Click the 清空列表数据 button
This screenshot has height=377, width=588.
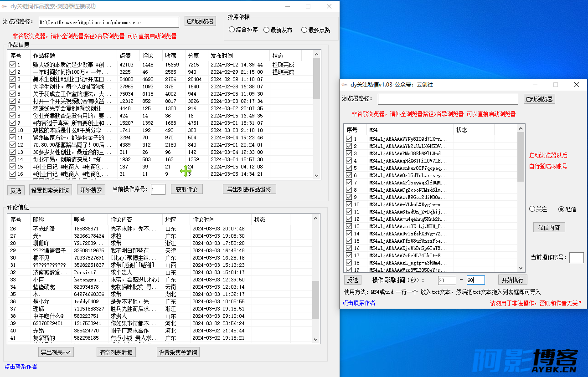coord(116,352)
